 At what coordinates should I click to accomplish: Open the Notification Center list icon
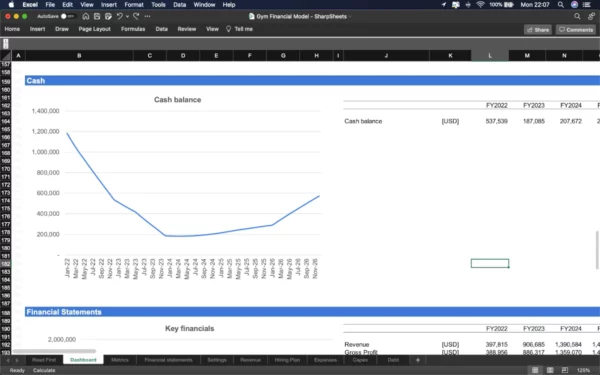point(586,5)
